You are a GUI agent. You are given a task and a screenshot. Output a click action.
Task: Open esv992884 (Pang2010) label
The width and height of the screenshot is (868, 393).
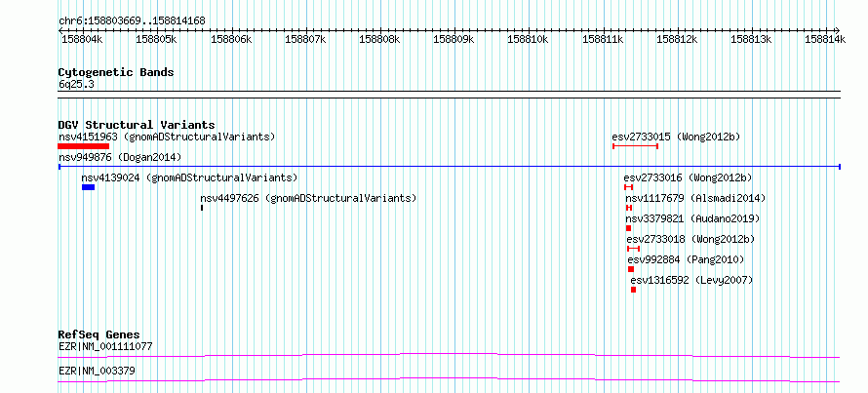pos(687,259)
